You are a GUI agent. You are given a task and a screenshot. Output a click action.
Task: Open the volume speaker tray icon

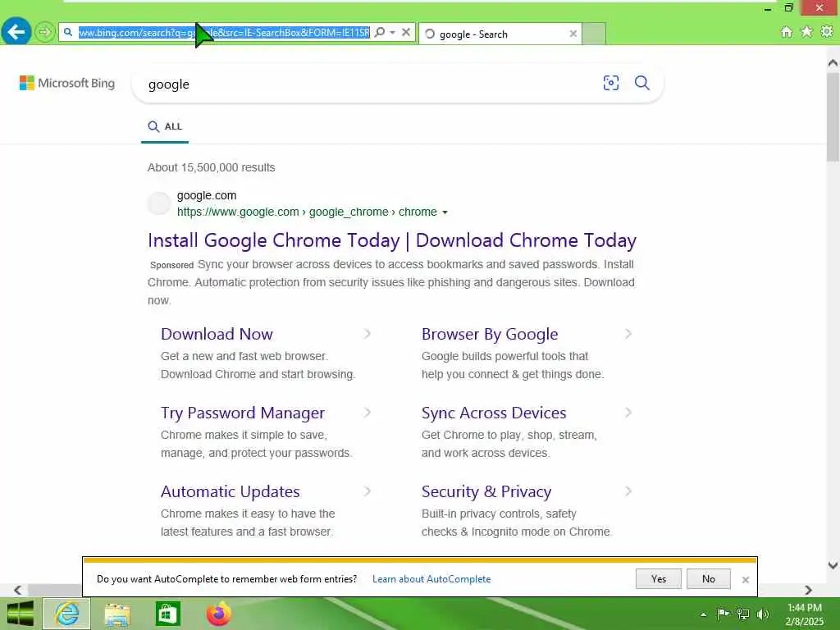tap(762, 614)
